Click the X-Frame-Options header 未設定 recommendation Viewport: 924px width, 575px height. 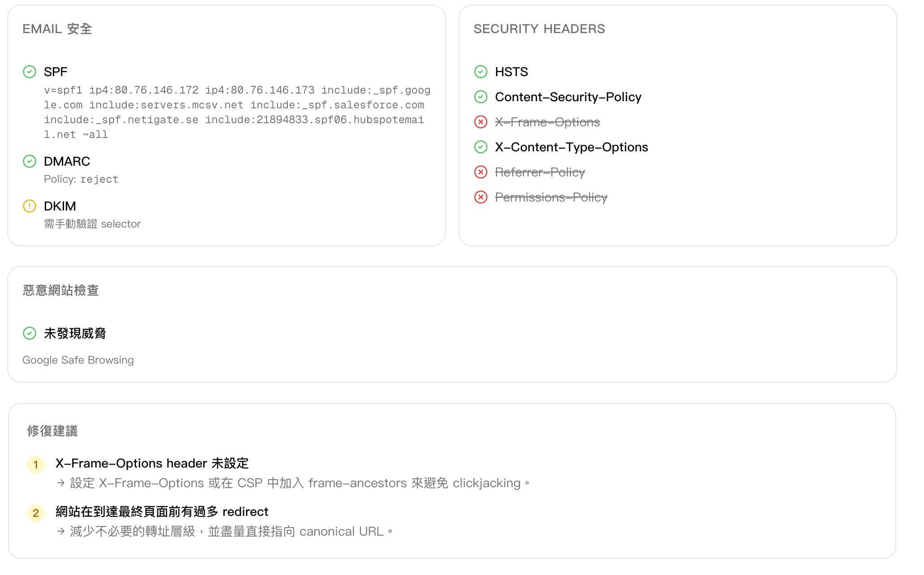pyautogui.click(x=152, y=463)
